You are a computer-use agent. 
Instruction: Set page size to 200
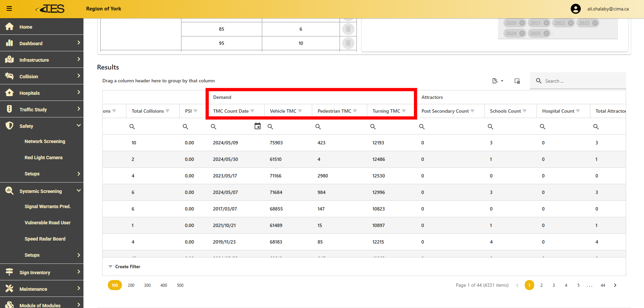click(131, 285)
